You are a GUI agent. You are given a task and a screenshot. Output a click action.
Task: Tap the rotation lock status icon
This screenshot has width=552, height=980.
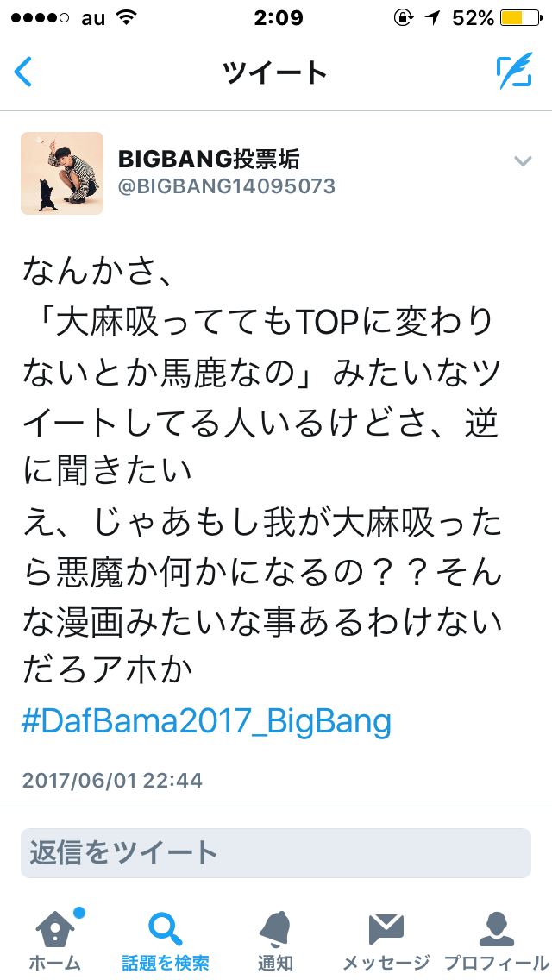pyautogui.click(x=404, y=18)
